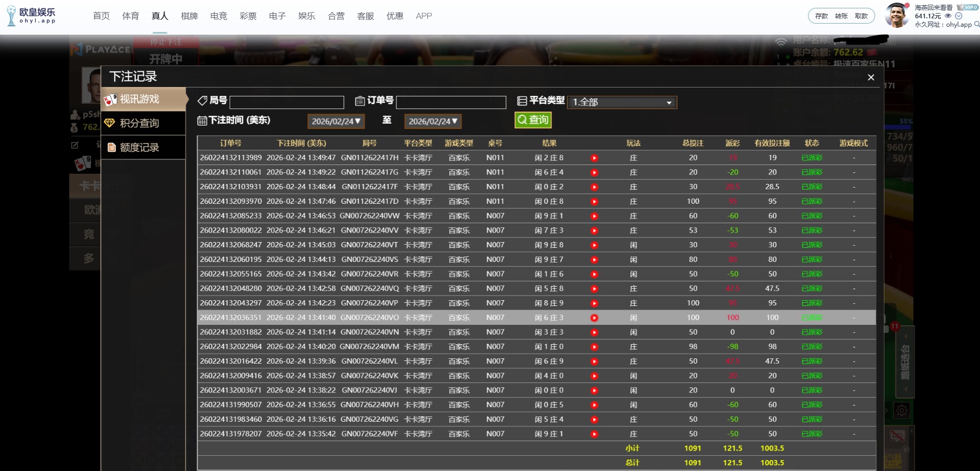Close the 下注记录 dialog
The width and height of the screenshot is (980, 471).
871,78
